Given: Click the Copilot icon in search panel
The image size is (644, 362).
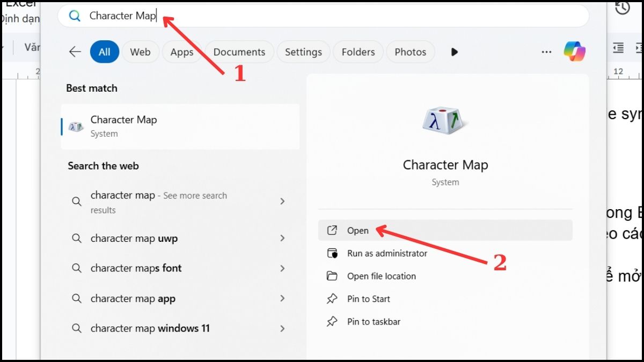Looking at the screenshot, I should click(574, 51).
